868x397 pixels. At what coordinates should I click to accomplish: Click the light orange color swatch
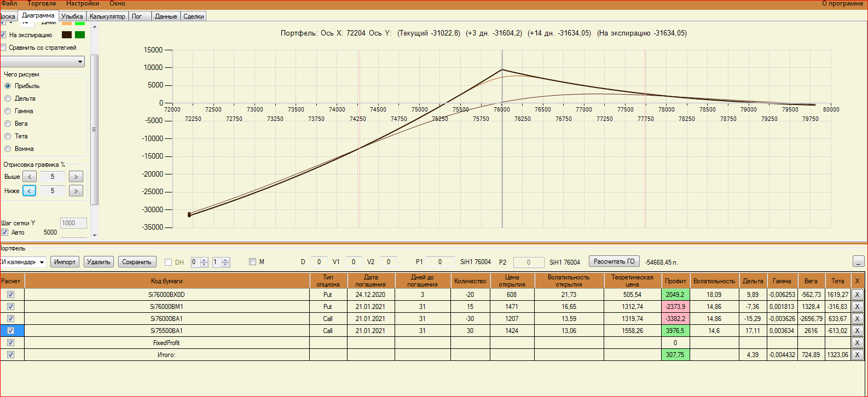pyautogui.click(x=67, y=24)
